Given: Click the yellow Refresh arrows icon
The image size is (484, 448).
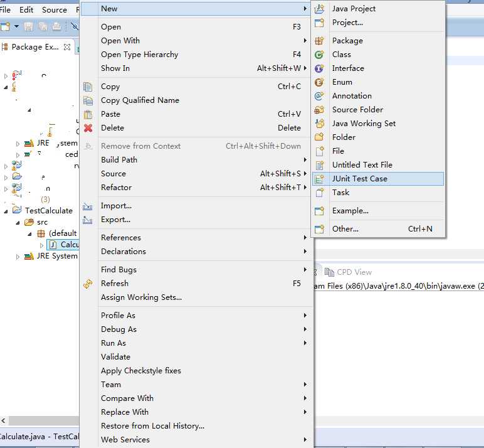Looking at the screenshot, I should tap(88, 284).
